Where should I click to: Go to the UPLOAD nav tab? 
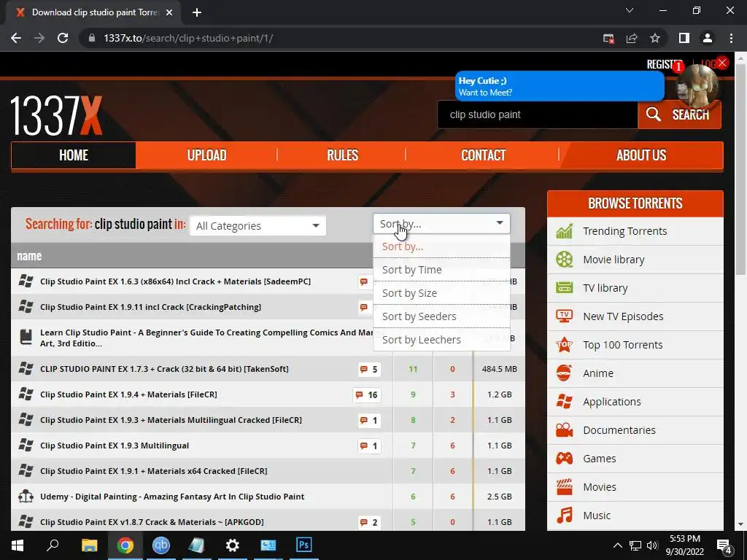click(x=206, y=155)
